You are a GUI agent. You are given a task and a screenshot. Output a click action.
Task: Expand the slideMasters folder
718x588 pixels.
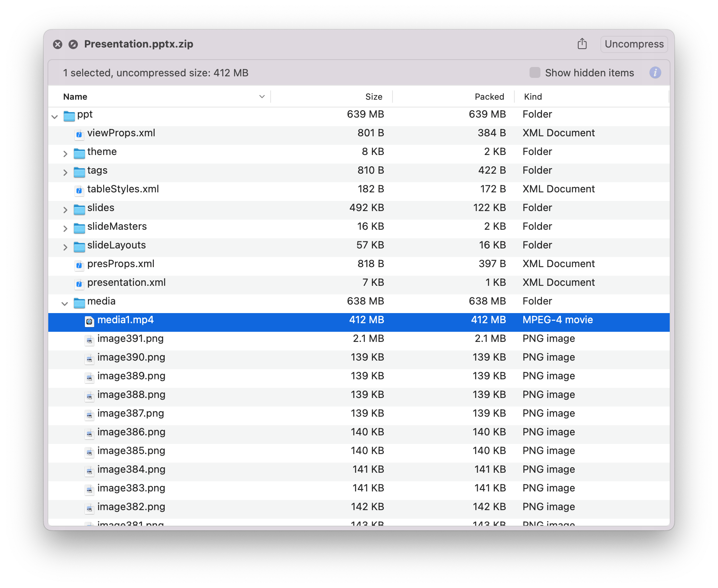(x=65, y=229)
